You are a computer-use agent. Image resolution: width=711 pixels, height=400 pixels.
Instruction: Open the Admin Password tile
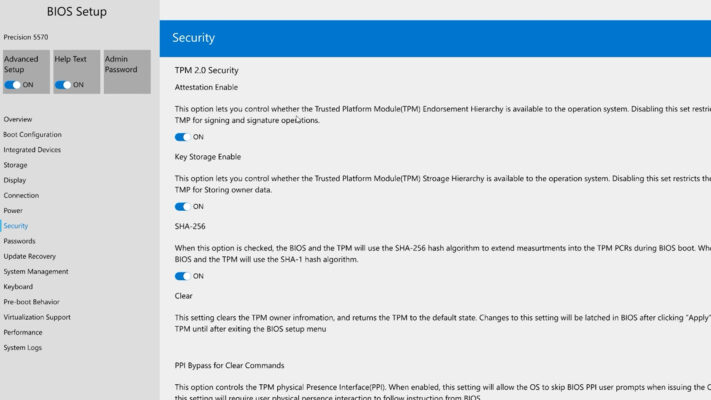pyautogui.click(x=127, y=69)
